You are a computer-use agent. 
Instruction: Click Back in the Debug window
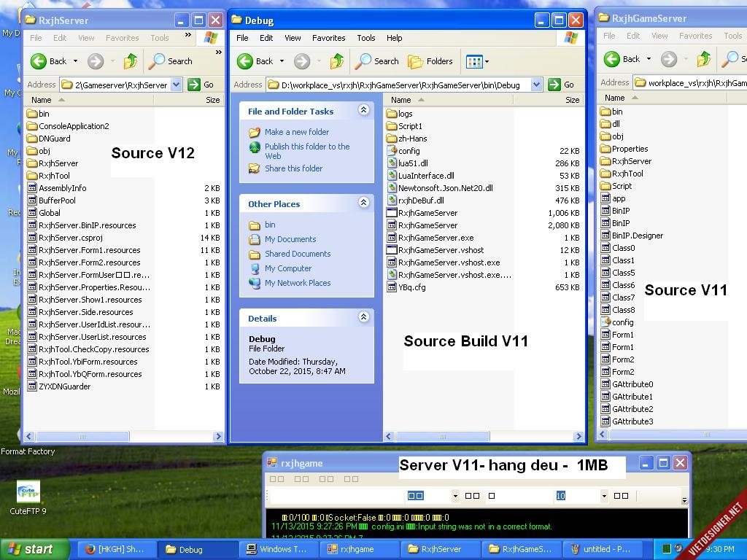click(x=255, y=61)
